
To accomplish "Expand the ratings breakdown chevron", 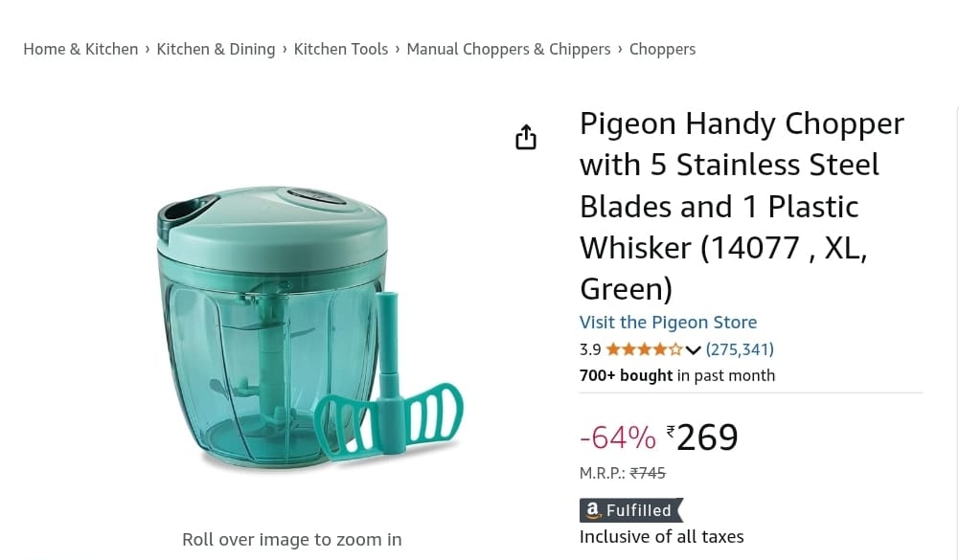I will pos(694,350).
